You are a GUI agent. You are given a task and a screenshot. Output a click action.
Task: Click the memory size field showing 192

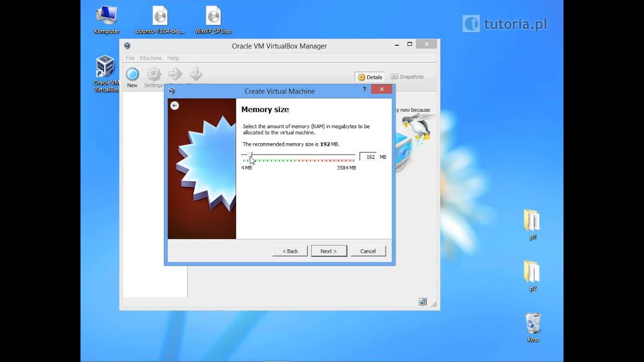pos(368,157)
